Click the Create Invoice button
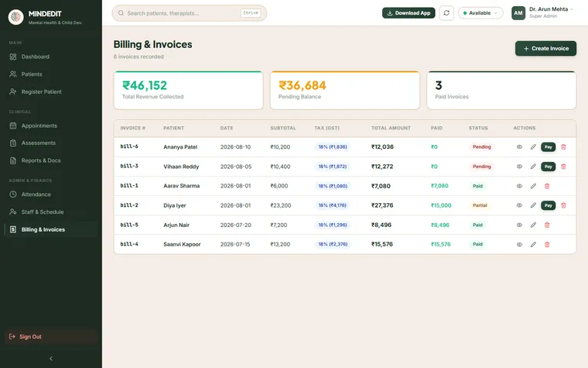This screenshot has width=588, height=368. [545, 49]
